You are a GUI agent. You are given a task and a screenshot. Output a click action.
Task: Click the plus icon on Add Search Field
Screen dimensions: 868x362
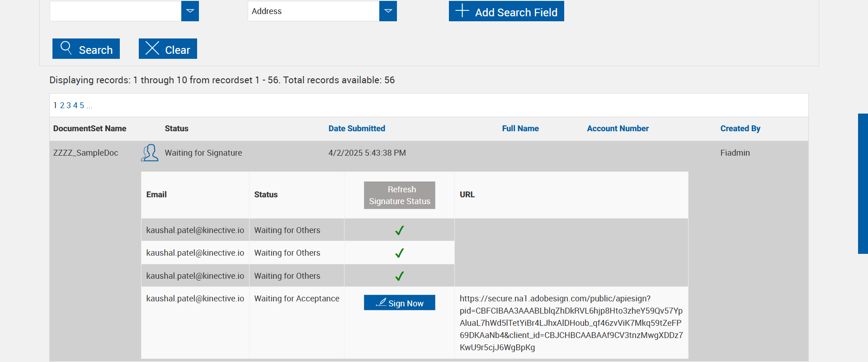pos(462,10)
